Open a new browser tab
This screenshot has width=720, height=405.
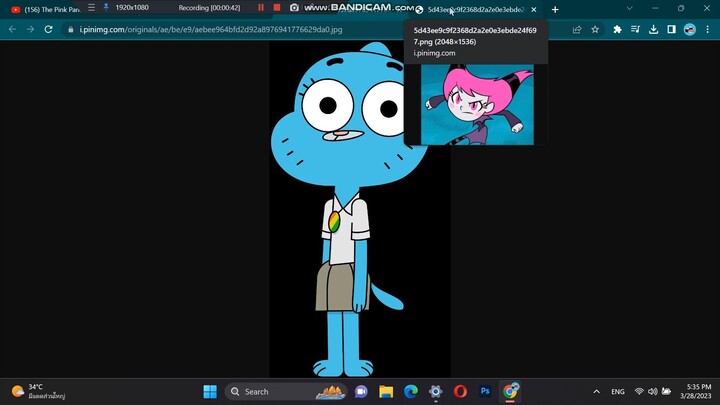pos(555,9)
